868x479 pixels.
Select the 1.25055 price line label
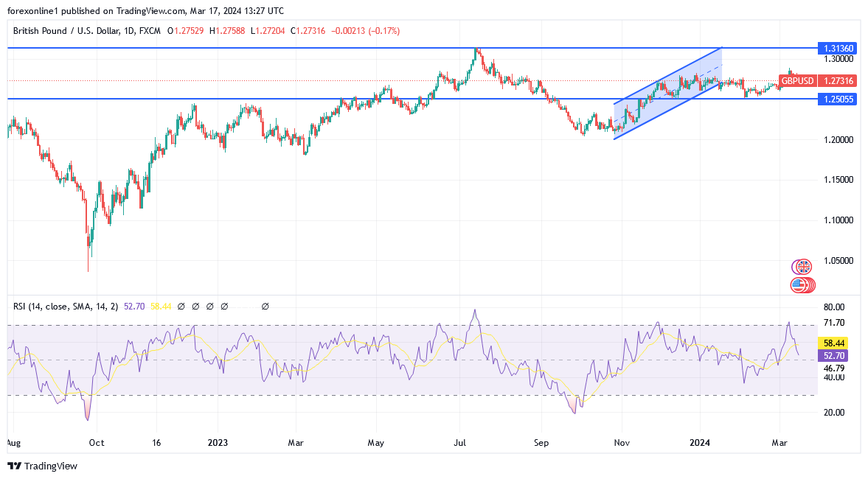(x=837, y=99)
